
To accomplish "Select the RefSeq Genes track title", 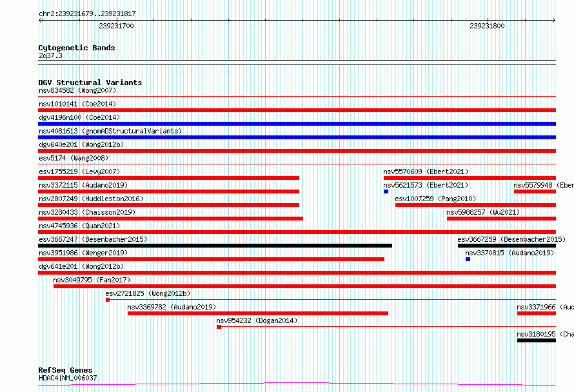I will coord(65,370).
